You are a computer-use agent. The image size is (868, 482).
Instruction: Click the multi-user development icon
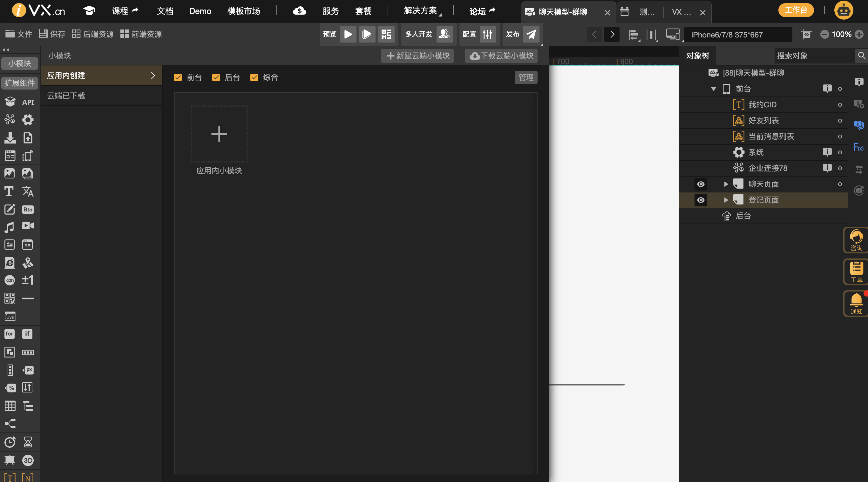pyautogui.click(x=444, y=34)
